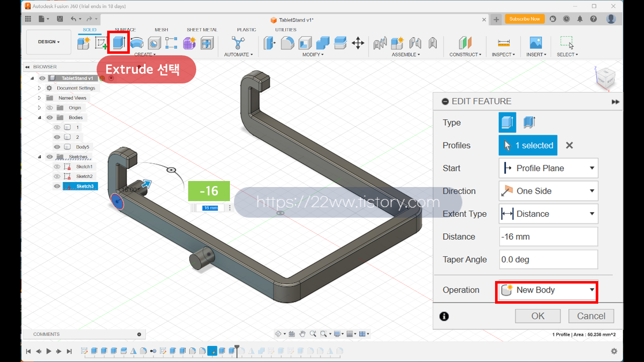Click the Joint tool in Assemble
The height and width of the screenshot is (362, 644).
415,43
